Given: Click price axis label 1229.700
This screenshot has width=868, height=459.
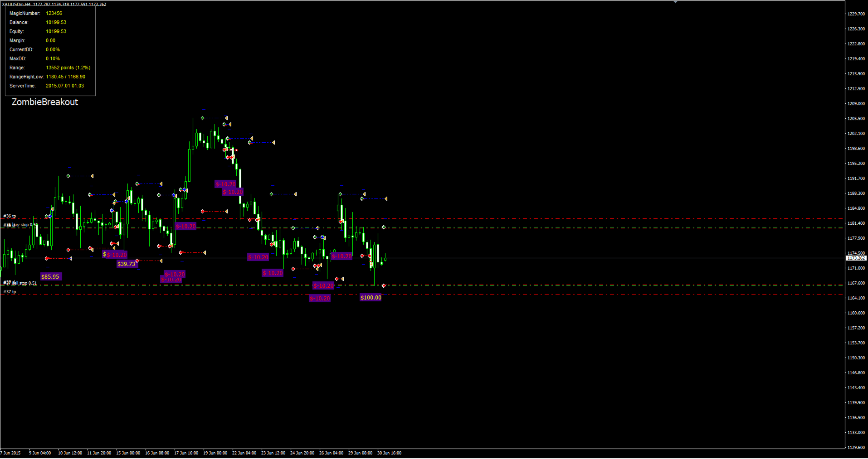Looking at the screenshot, I should tap(856, 14).
